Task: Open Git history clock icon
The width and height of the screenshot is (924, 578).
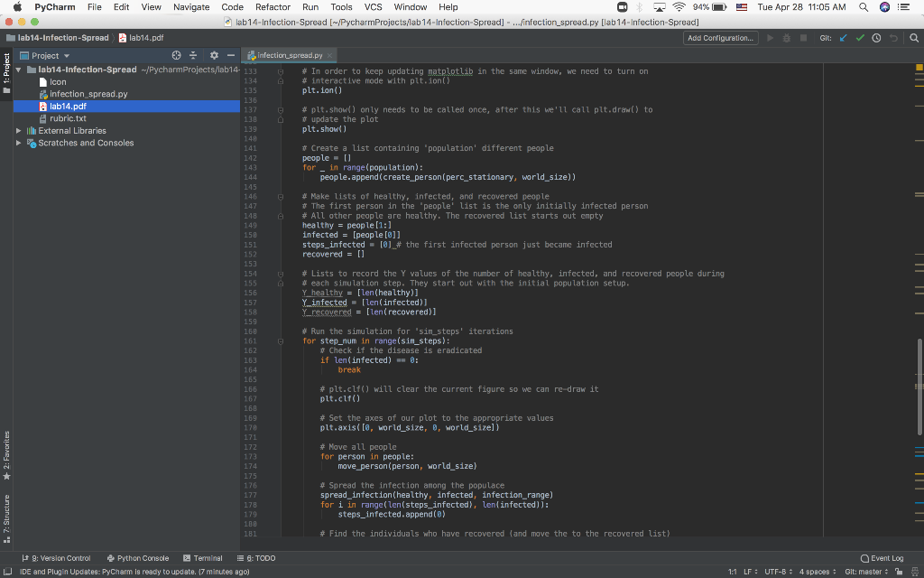Action: [x=876, y=38]
